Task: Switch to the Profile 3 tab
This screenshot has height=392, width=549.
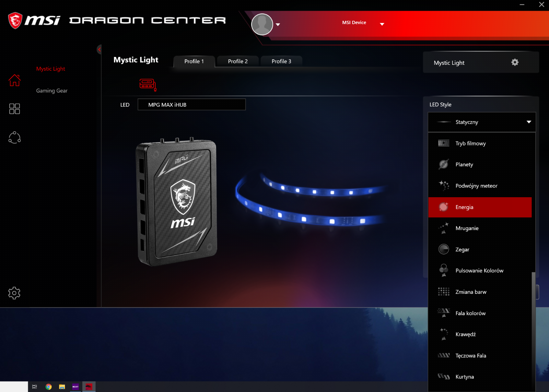Action: (281, 61)
